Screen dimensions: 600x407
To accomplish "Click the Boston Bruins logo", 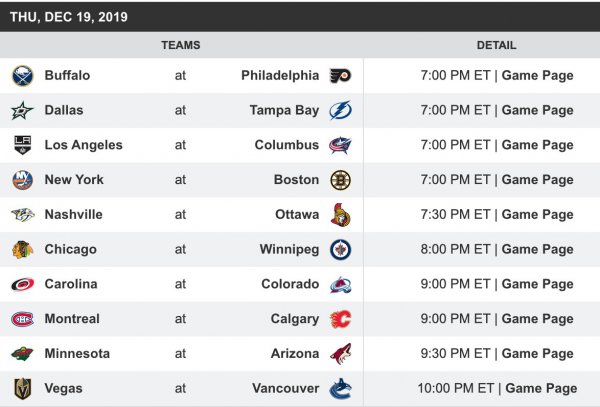I will 340,180.
